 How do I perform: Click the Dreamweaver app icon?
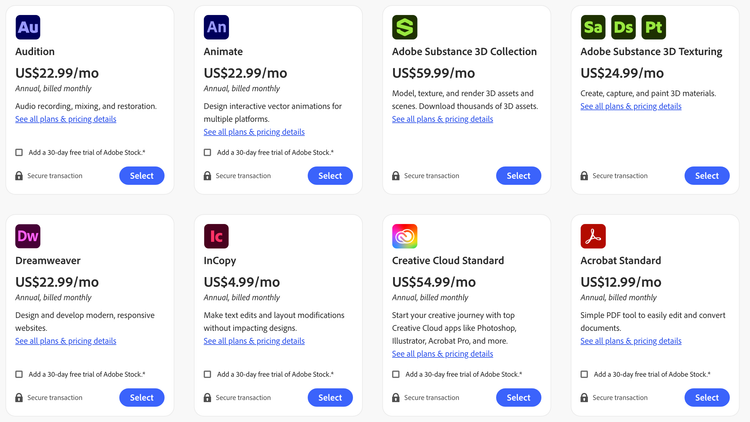[28, 236]
